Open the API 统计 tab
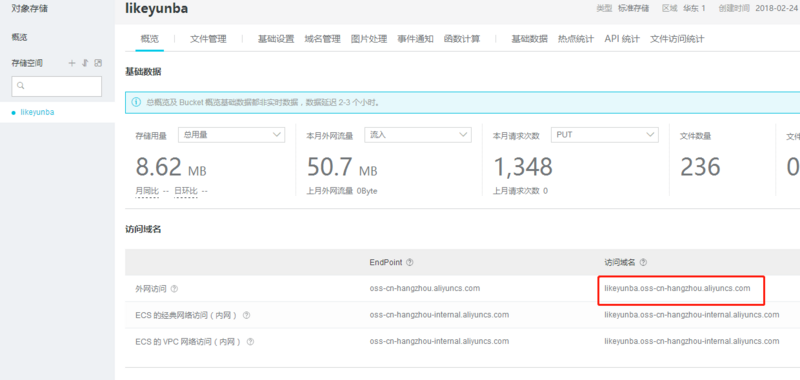The image size is (800, 380). [x=622, y=39]
